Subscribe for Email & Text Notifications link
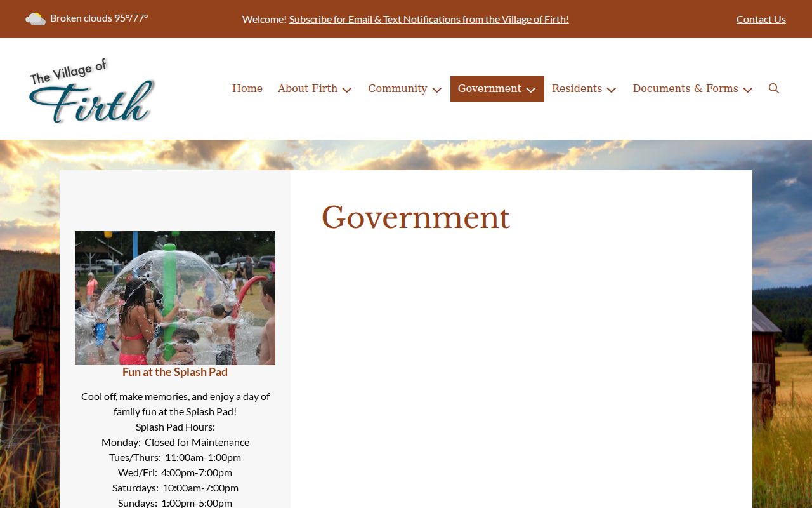 pyautogui.click(x=429, y=19)
